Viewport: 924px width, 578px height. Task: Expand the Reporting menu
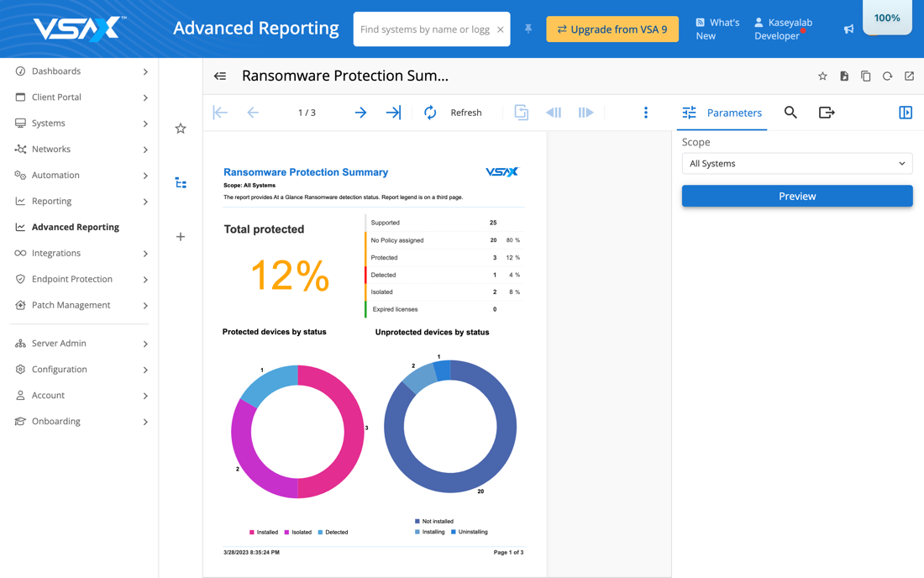(x=81, y=201)
